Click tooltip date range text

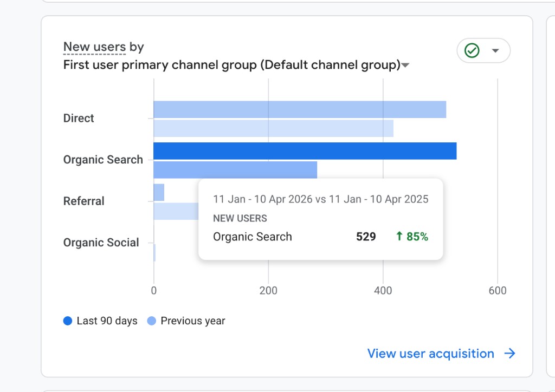tap(321, 199)
